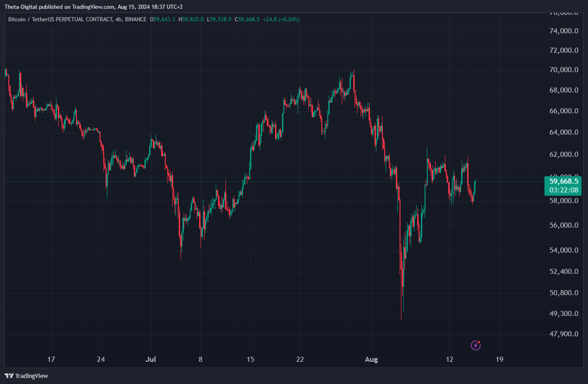Click the 58,000.0 price axis label
The height and width of the screenshot is (384, 588).
[x=563, y=201]
